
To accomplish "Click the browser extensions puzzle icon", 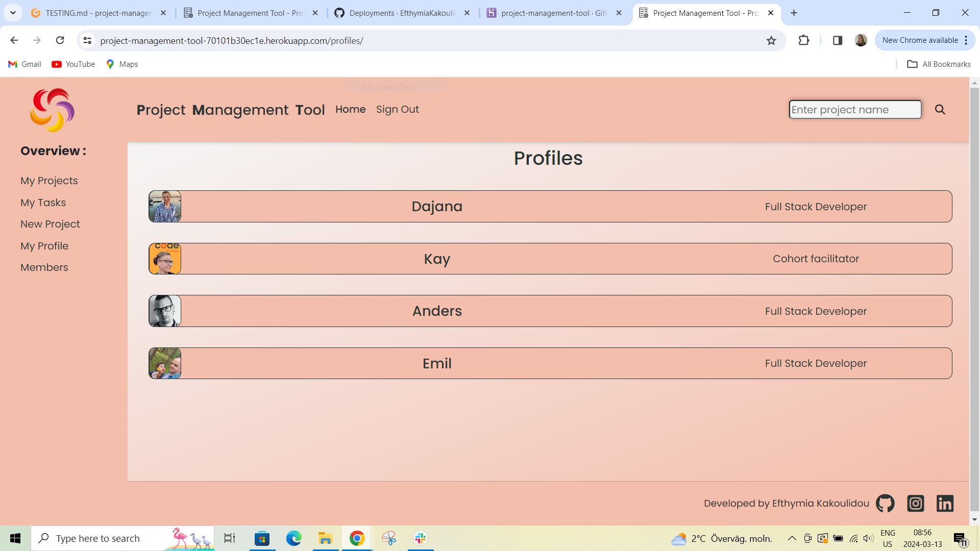I will point(804,40).
